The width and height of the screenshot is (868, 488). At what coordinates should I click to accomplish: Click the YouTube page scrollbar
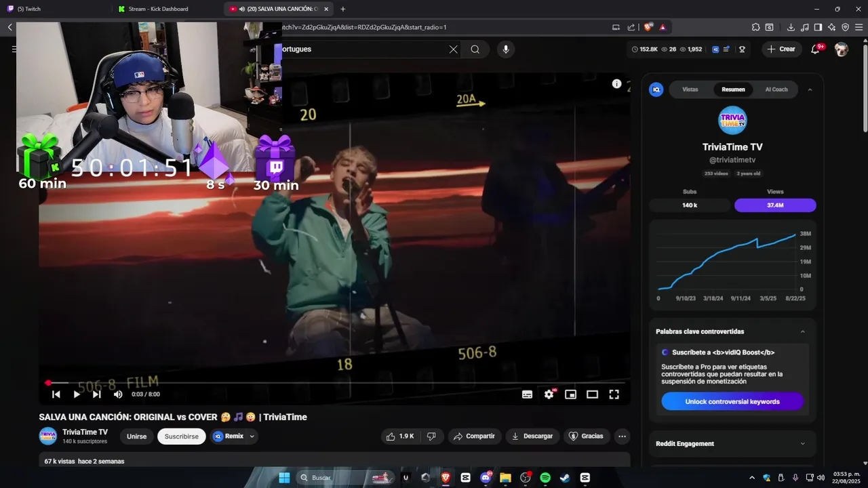click(x=865, y=88)
